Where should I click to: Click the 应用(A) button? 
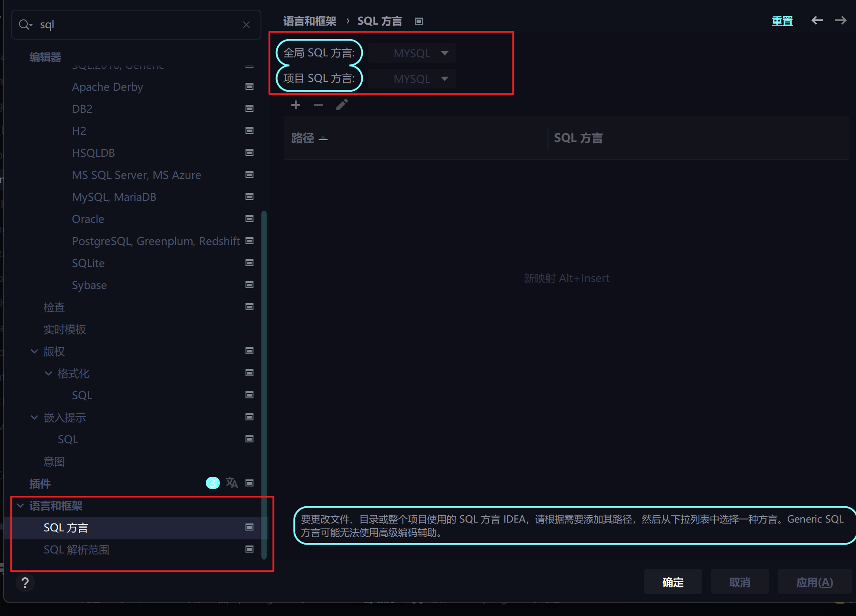pos(815,582)
